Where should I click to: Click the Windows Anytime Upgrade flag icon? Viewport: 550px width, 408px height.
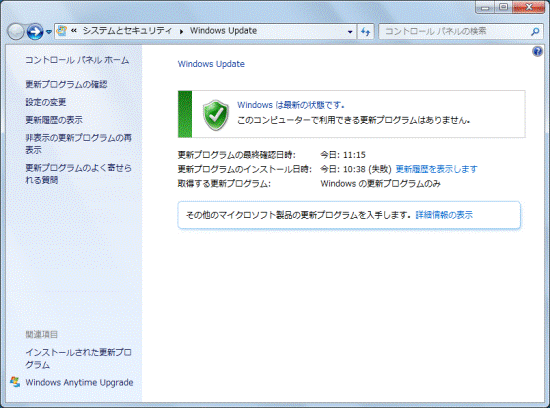(x=15, y=382)
